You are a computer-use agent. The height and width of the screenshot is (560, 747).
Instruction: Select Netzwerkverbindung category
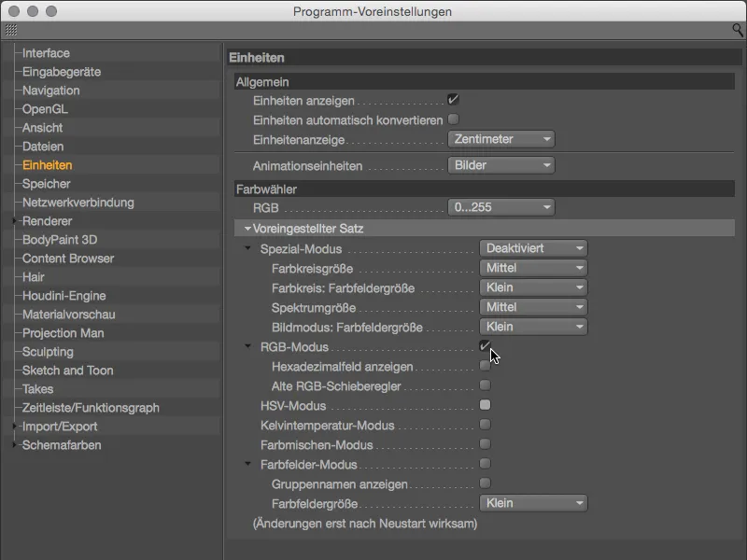[78, 203]
